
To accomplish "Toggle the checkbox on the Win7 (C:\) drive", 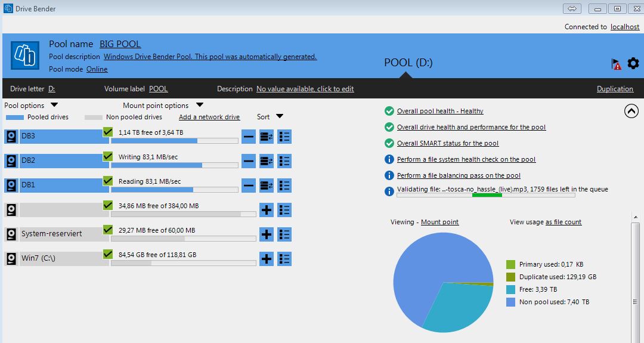I will (107, 254).
